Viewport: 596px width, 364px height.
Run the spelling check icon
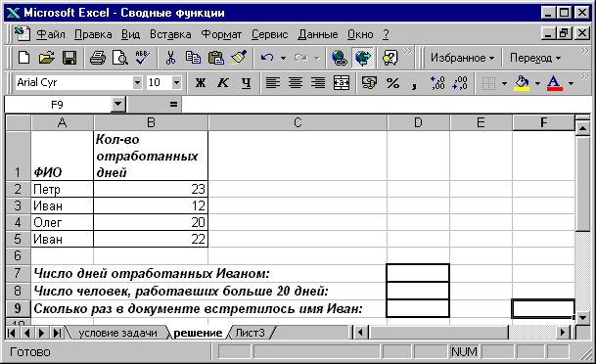tap(142, 58)
